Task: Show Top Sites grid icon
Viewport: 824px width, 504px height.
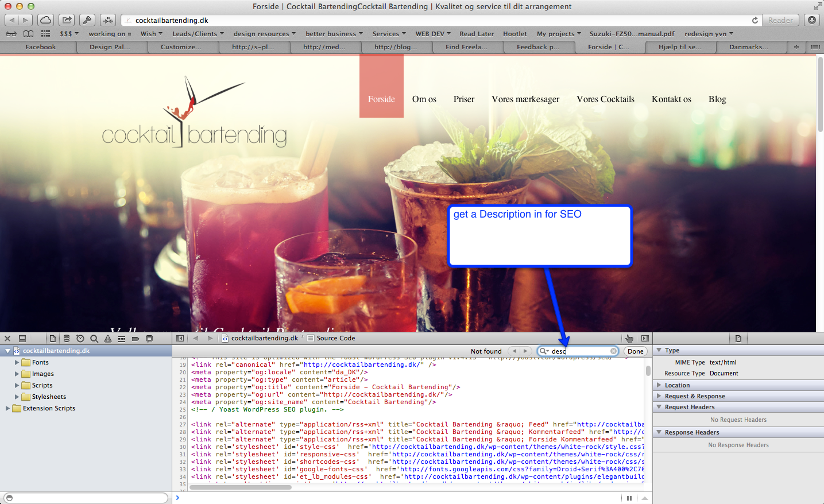Action: [46, 34]
